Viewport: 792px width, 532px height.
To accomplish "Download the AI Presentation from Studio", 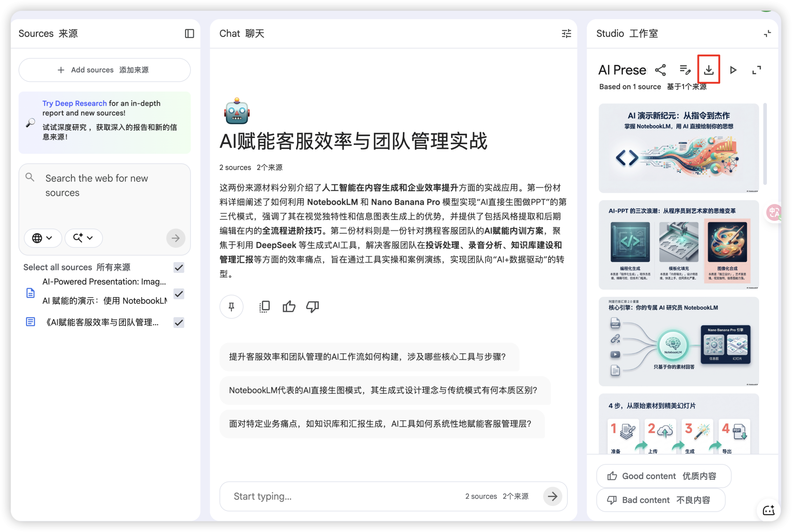I will coord(708,70).
